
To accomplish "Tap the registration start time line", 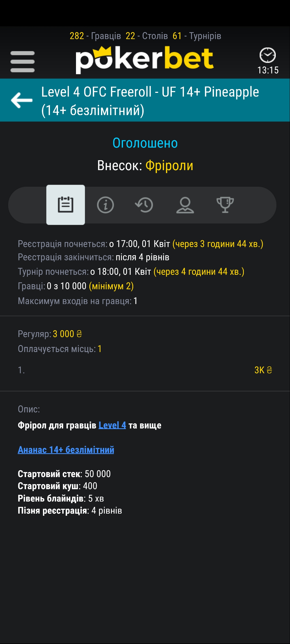I will 140,244.
